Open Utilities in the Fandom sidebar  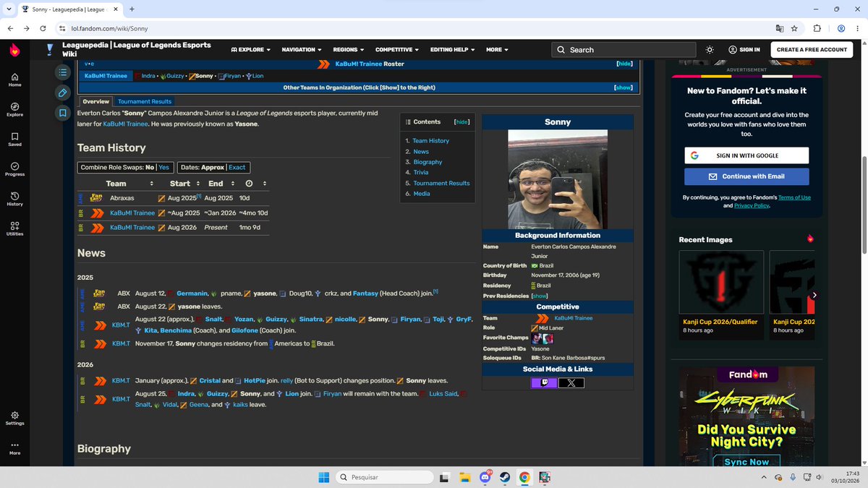[x=14, y=228]
